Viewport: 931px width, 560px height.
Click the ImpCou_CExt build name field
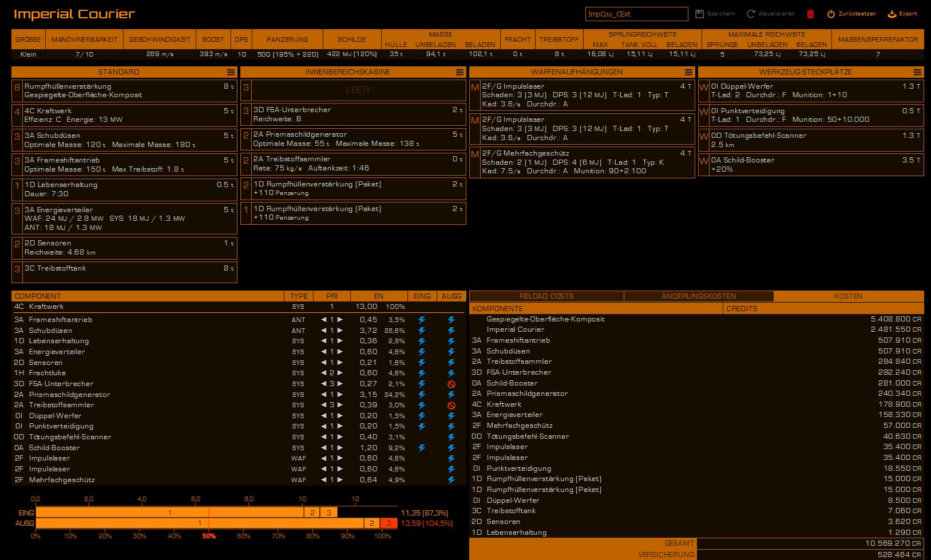coord(636,14)
